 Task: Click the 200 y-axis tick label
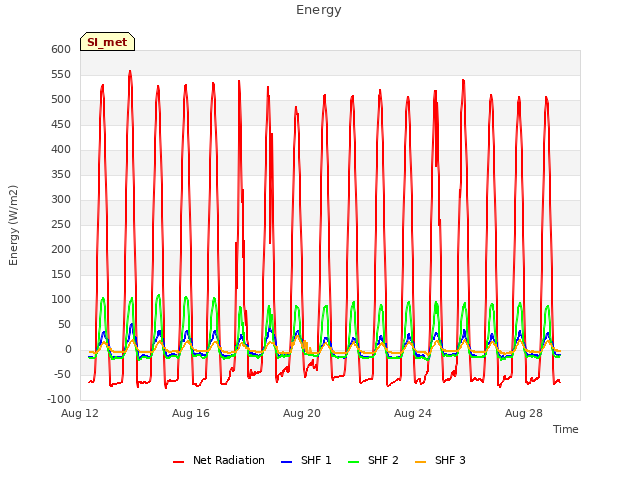(61, 250)
